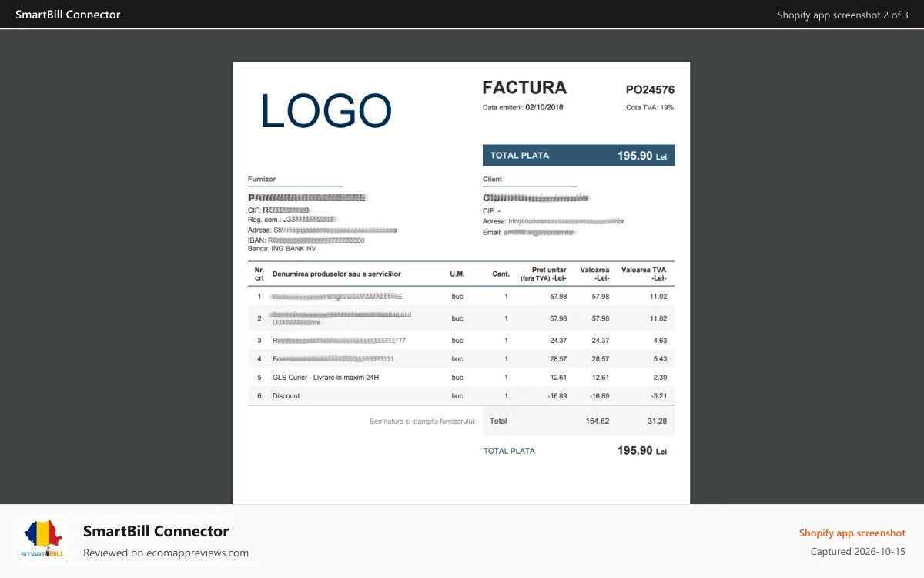Click the bottom 'TOTAL PLATA' label
Screen dimensions: 924x578
[509, 451]
